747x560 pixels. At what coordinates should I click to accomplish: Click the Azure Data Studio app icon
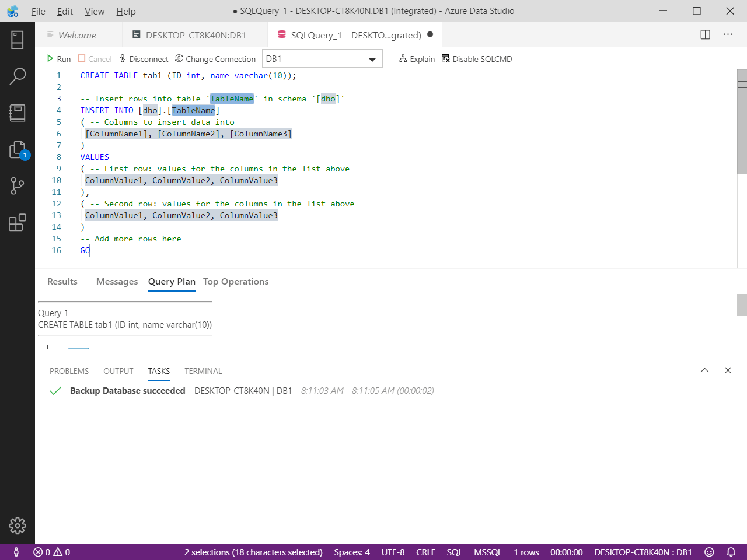[x=13, y=11]
